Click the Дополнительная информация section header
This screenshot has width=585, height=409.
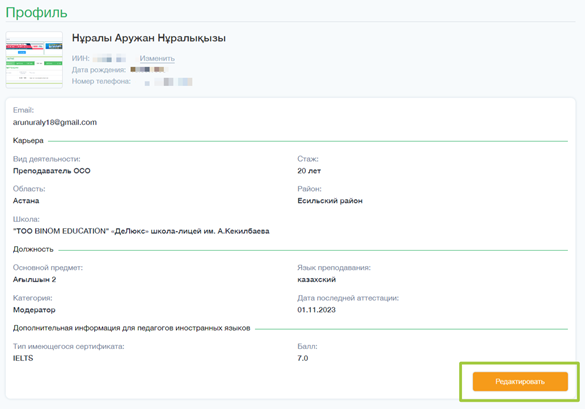pyautogui.click(x=131, y=328)
